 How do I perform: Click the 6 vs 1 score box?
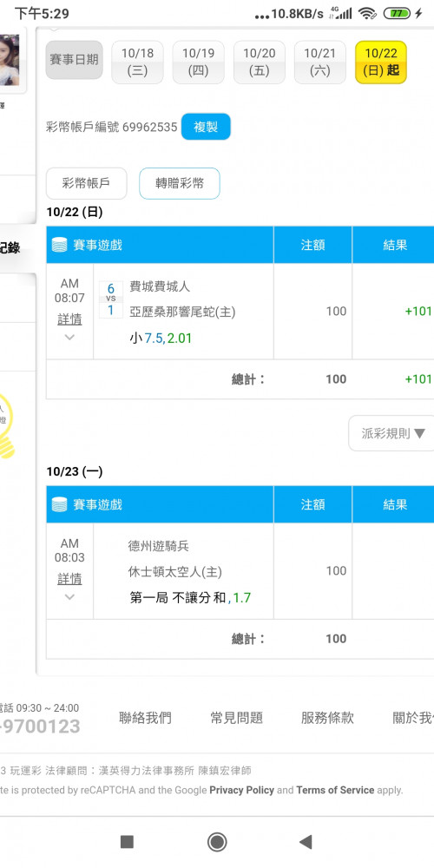click(111, 299)
